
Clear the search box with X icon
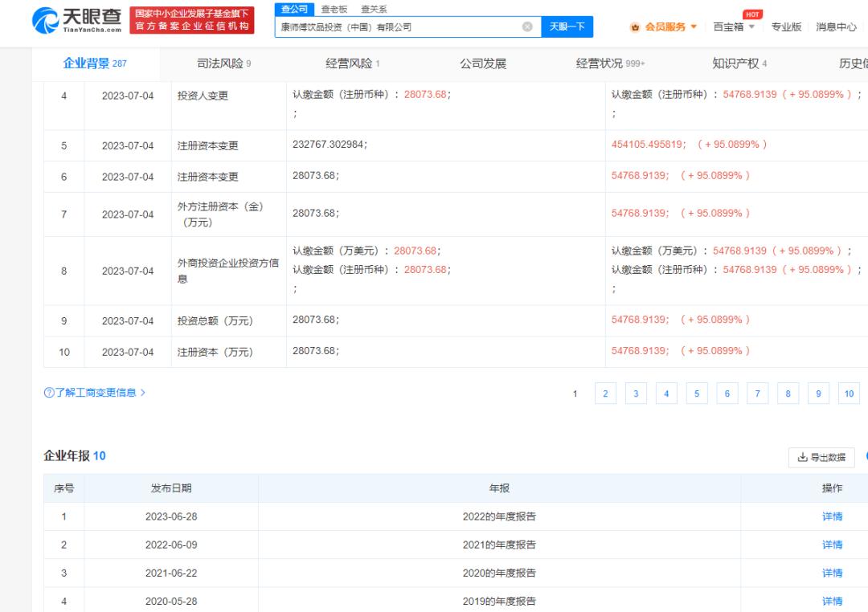tap(527, 27)
